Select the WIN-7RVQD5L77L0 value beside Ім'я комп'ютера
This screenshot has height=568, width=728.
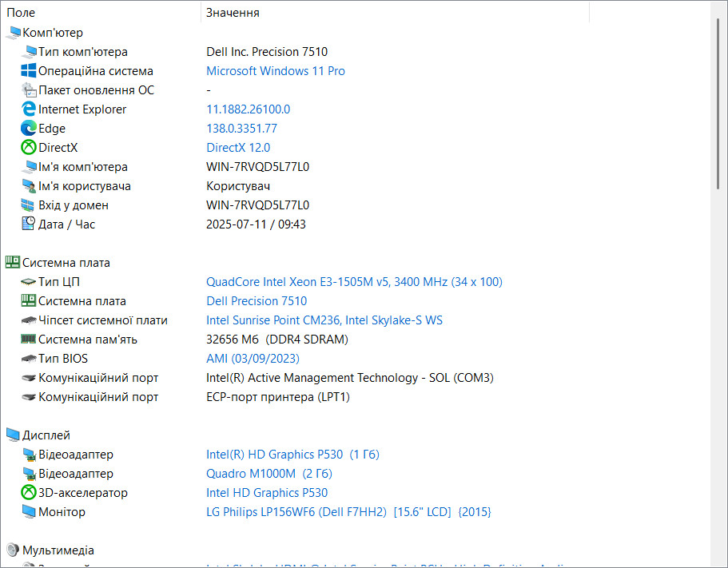pos(257,167)
